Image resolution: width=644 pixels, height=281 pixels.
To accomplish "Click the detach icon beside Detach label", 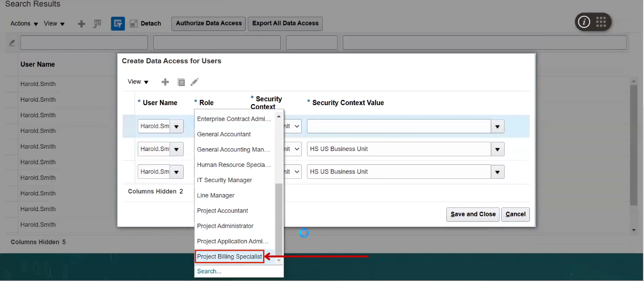I will point(133,23).
